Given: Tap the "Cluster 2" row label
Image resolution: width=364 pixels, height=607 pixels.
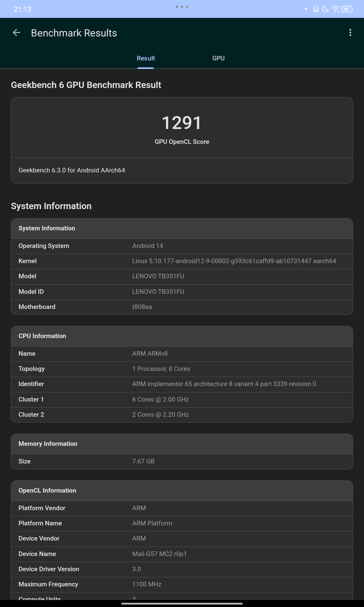Looking at the screenshot, I should pyautogui.click(x=31, y=415).
